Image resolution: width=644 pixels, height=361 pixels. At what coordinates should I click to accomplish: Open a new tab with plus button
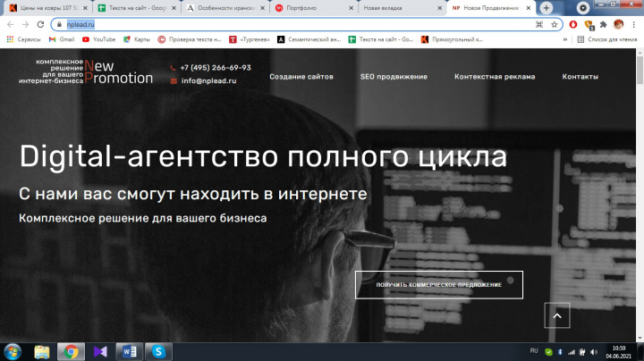tap(547, 8)
